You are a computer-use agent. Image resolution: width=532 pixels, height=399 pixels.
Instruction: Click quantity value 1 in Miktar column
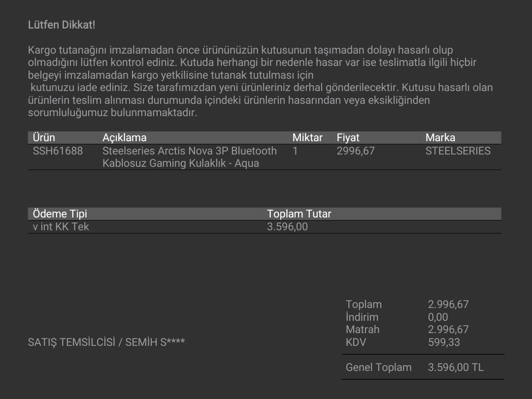[295, 151]
